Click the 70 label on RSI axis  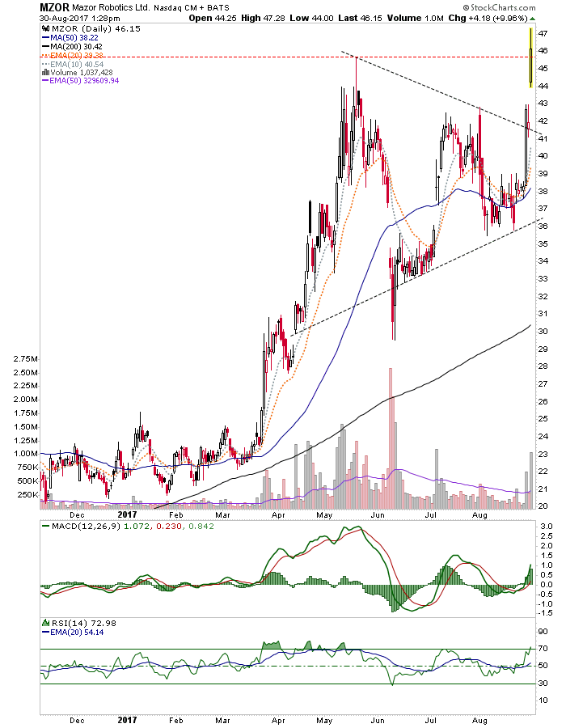pos(543,649)
